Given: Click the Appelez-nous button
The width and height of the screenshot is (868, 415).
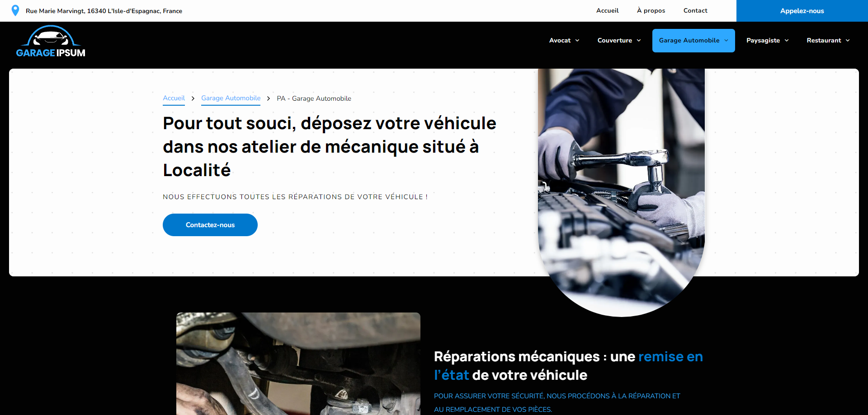Looking at the screenshot, I should tap(802, 11).
